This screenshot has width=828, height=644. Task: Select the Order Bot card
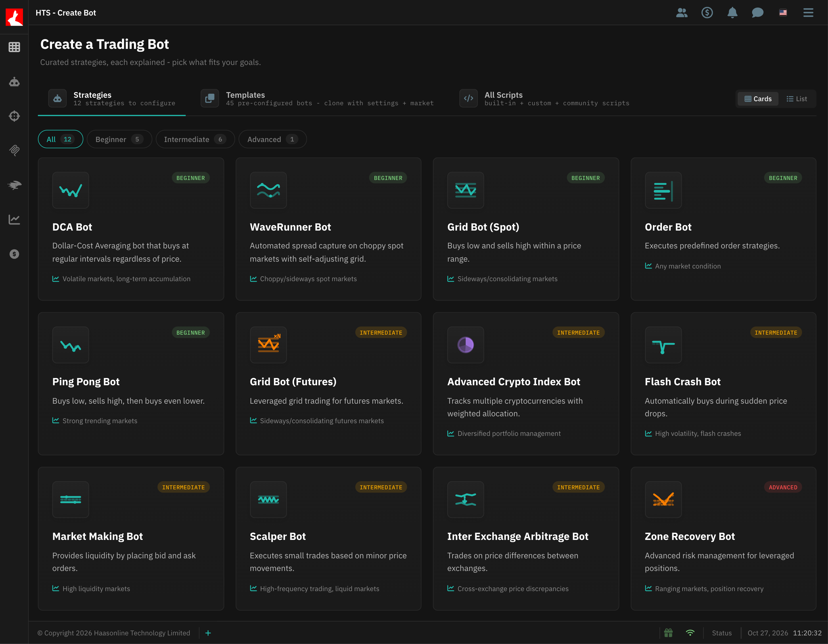point(723,229)
